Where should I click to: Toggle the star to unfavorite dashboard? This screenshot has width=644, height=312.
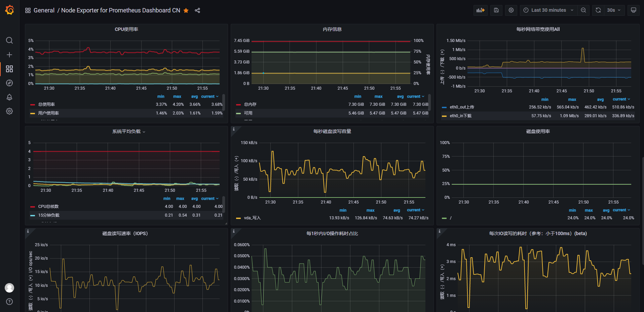[186, 10]
